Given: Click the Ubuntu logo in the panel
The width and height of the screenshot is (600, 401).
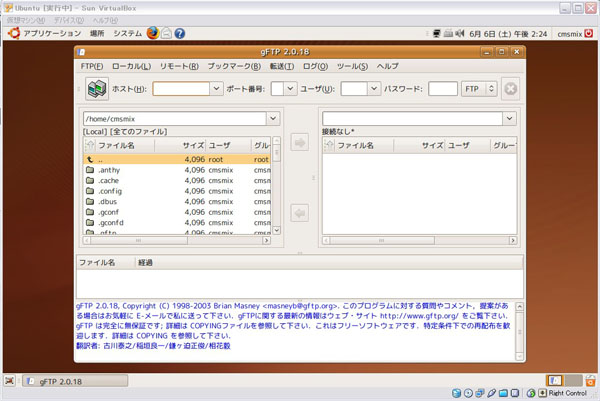Looking at the screenshot, I should [15, 33].
